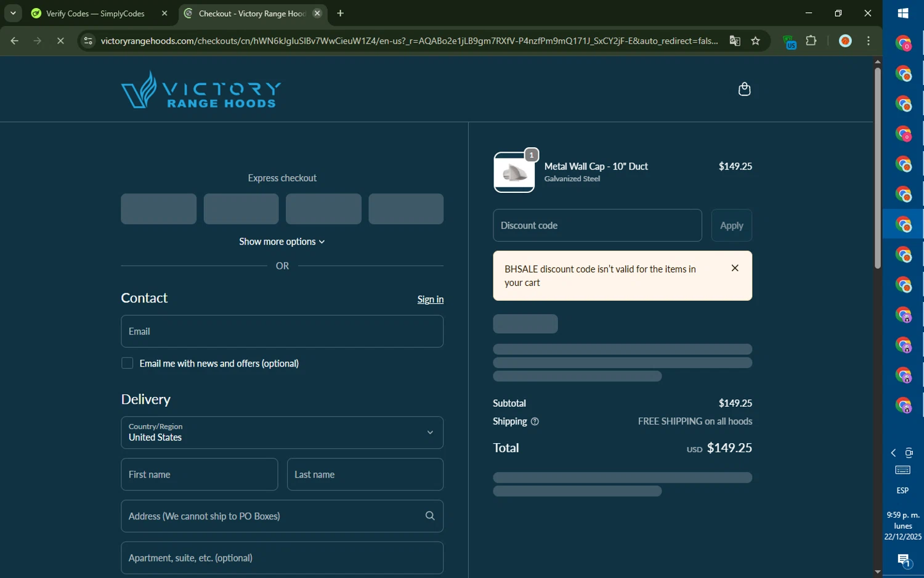Screen dimensions: 924x578
Task: Open the touch keyboard tray icon
Action: point(903,470)
